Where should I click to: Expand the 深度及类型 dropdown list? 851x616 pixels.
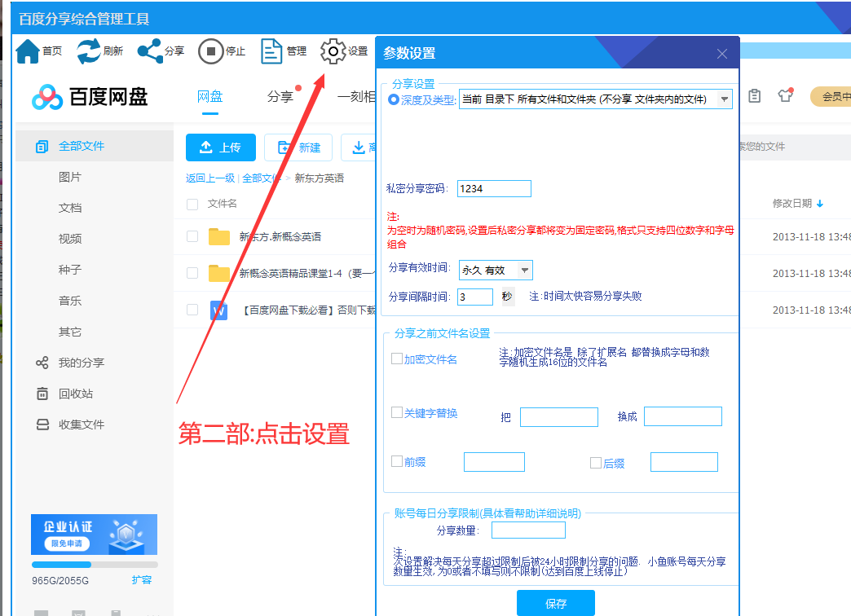pyautogui.click(x=724, y=99)
